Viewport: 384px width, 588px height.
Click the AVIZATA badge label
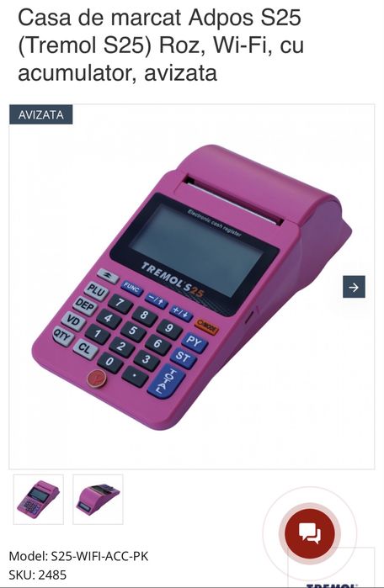pos(41,114)
